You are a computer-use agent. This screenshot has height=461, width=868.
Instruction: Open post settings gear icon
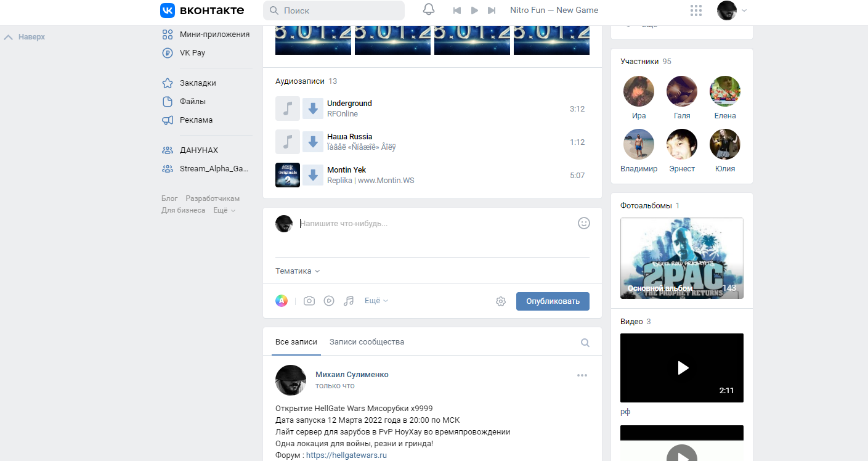tap(501, 301)
